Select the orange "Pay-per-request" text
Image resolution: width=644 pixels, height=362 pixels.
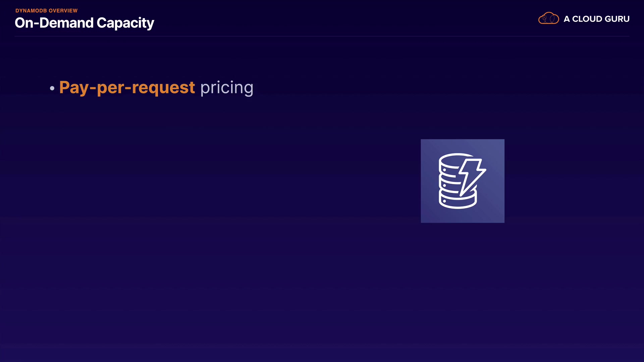click(x=127, y=87)
